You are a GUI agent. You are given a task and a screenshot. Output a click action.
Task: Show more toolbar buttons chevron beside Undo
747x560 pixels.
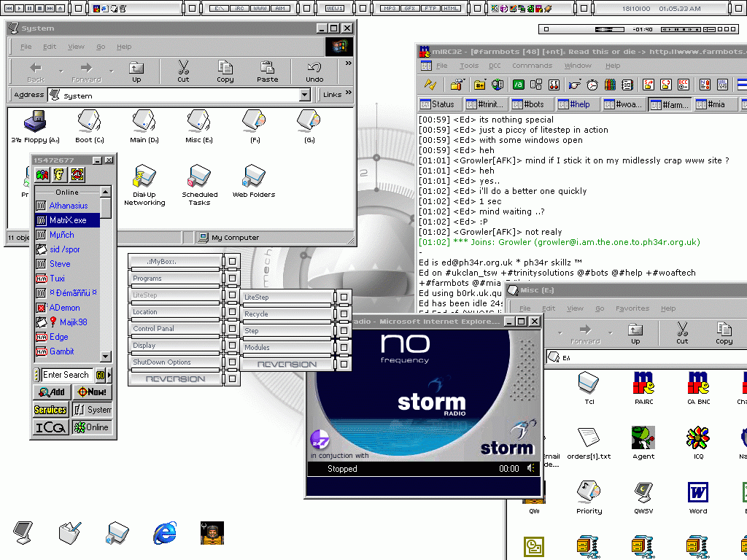(348, 63)
